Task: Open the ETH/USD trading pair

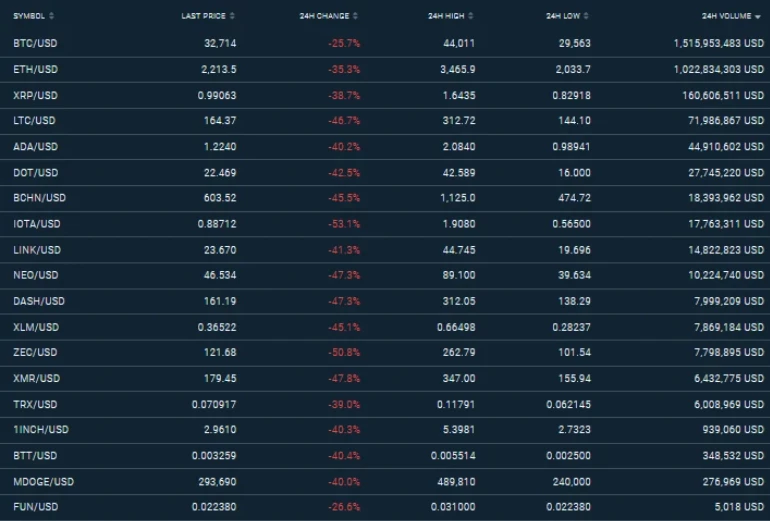Action: [36, 70]
